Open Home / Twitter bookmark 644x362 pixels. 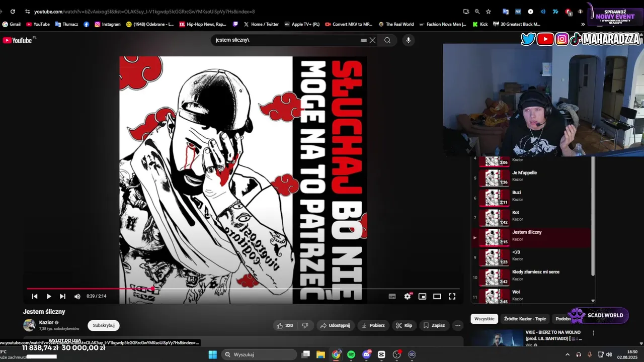pos(261,24)
